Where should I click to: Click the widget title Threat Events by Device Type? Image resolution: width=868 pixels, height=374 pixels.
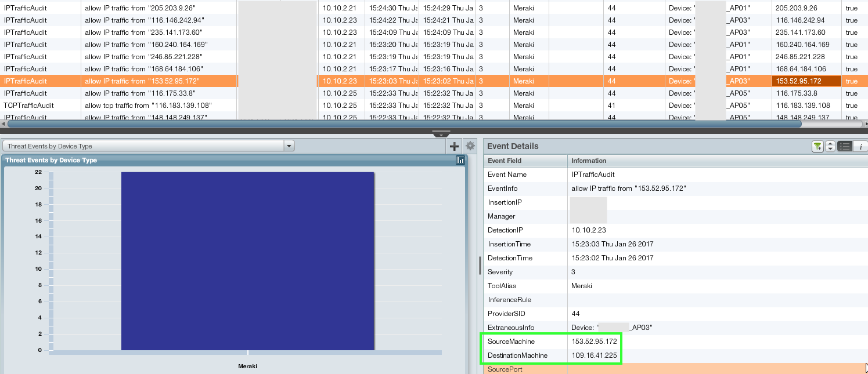[x=51, y=160]
